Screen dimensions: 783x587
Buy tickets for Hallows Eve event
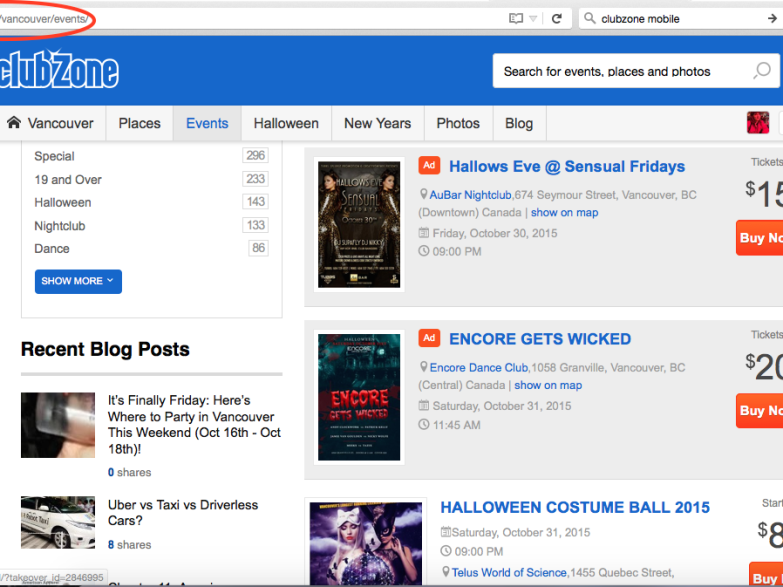click(x=760, y=238)
